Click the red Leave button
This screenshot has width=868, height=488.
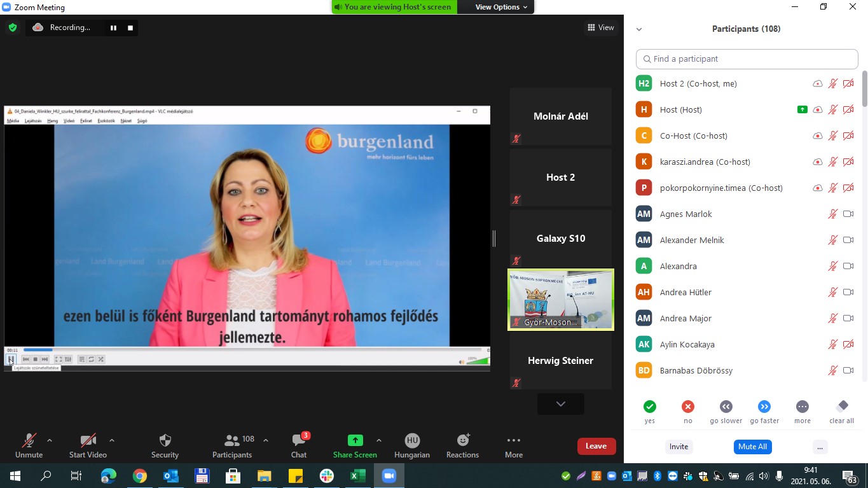[596, 446]
